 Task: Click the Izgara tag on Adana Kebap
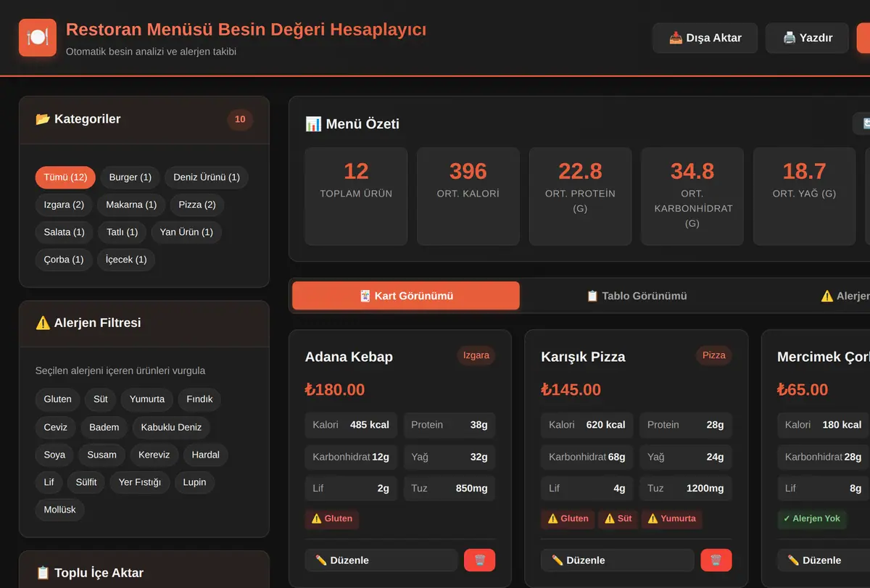coord(476,355)
